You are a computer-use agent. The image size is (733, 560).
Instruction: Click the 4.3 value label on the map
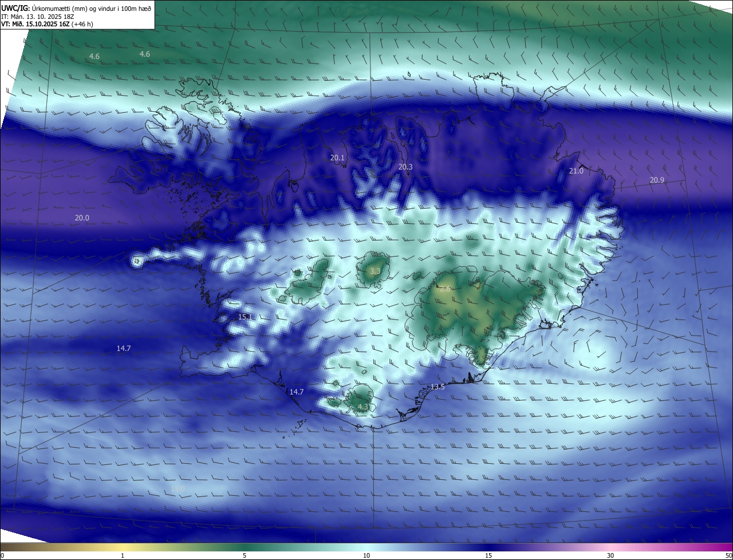(x=363, y=407)
